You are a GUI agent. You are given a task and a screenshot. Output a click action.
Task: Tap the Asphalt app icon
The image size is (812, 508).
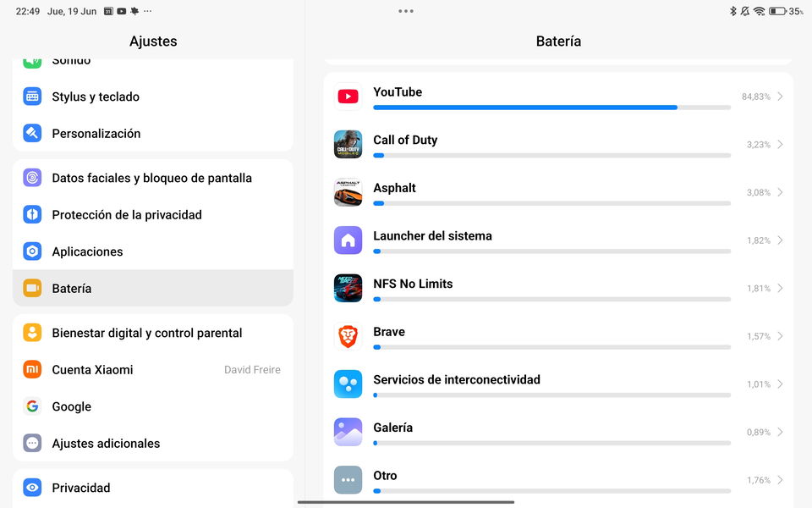click(x=348, y=192)
